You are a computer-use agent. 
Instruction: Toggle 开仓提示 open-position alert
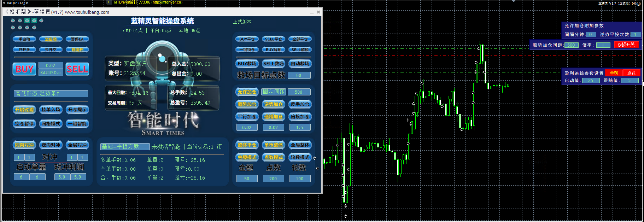coord(77,110)
